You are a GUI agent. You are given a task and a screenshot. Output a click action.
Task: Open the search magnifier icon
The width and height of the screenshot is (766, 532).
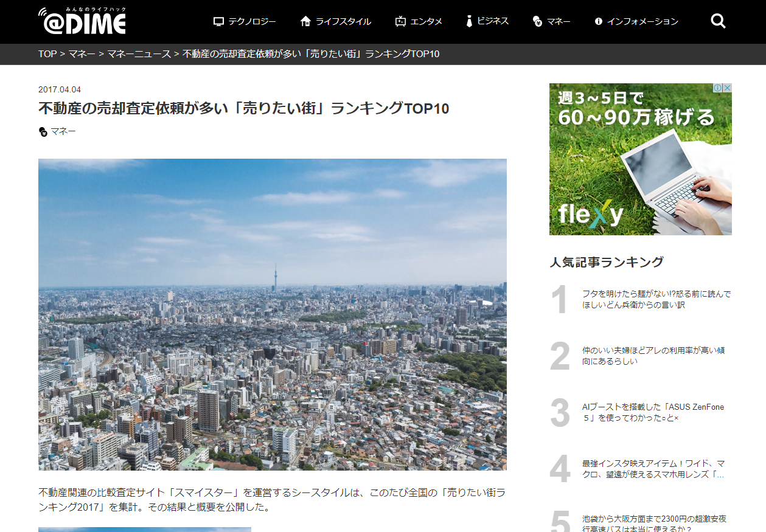coord(718,21)
